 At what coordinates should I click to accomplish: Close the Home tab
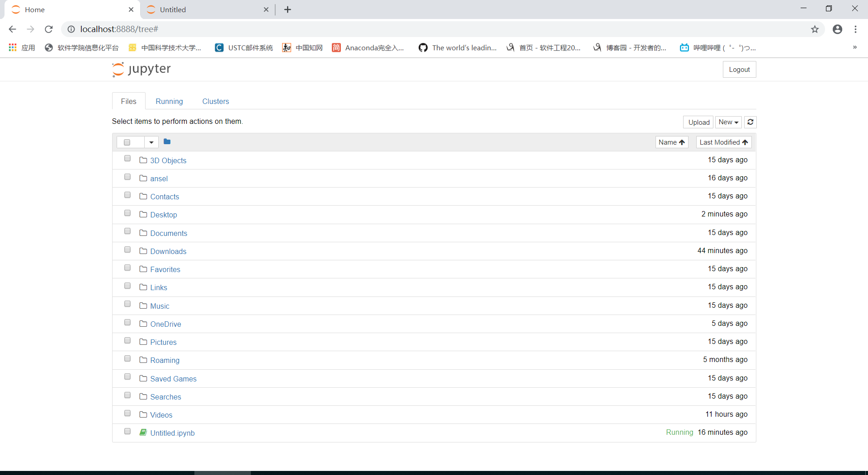click(131, 9)
